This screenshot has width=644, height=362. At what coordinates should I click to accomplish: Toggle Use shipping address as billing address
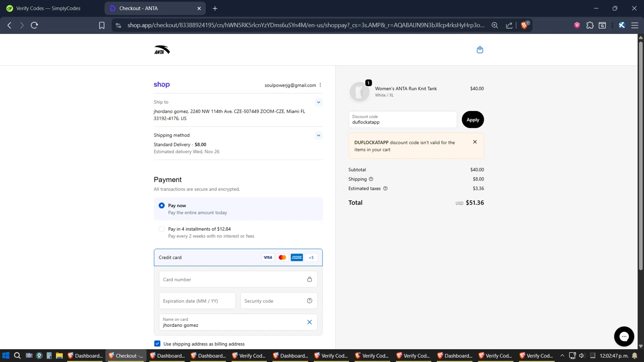coord(157,344)
